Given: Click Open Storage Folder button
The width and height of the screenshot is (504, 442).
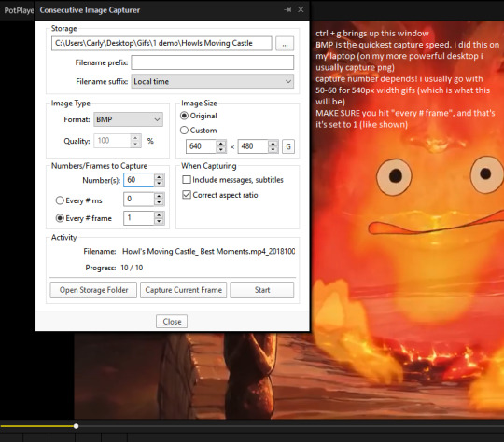Looking at the screenshot, I should tap(93, 290).
